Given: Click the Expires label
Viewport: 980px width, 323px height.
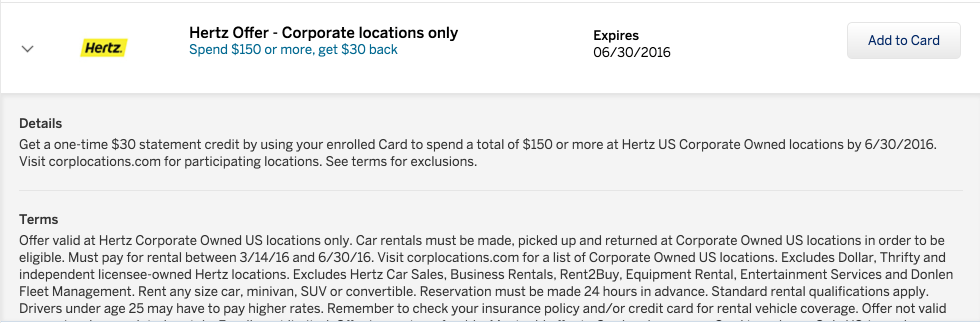Looking at the screenshot, I should click(616, 35).
